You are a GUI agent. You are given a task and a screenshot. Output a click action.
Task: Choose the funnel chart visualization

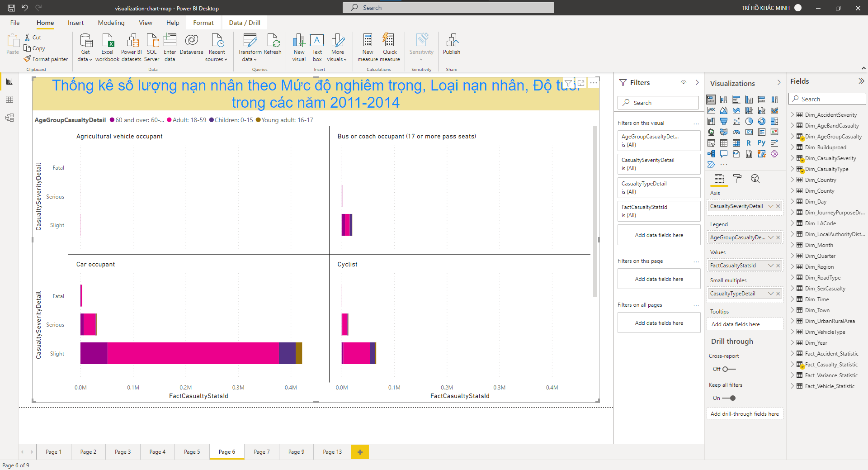click(x=724, y=121)
